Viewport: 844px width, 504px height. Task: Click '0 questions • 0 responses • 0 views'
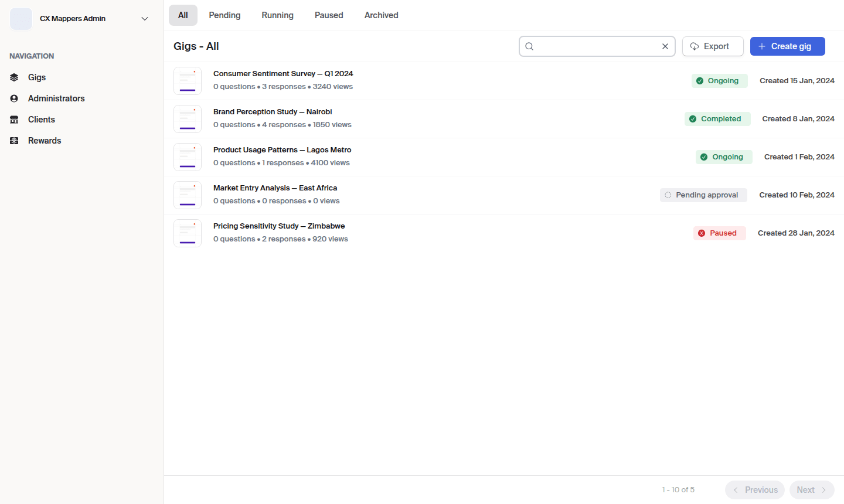point(277,201)
